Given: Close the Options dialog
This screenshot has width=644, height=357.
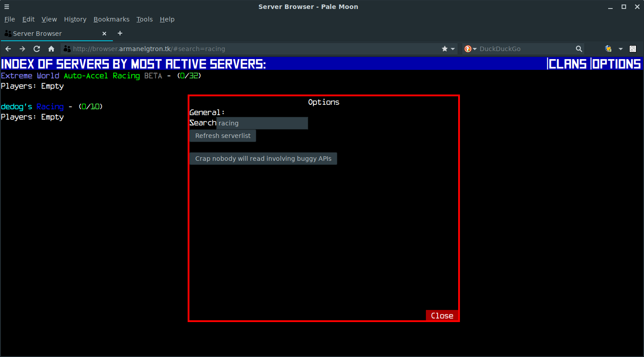Looking at the screenshot, I should [x=442, y=316].
